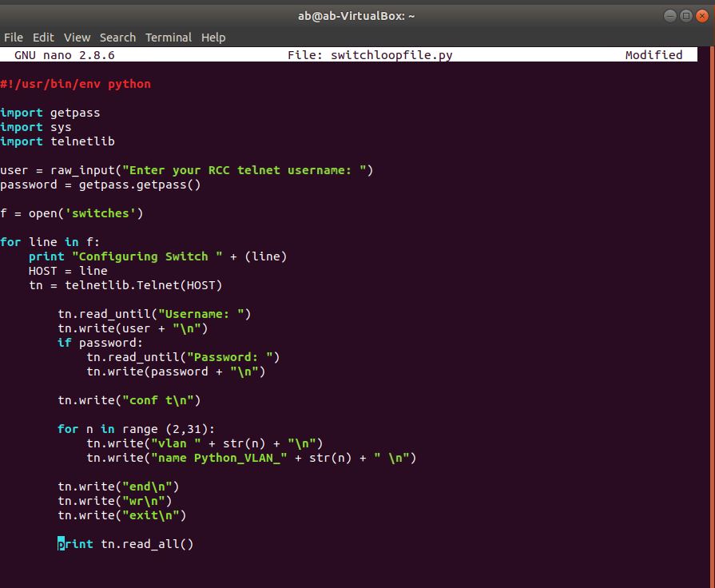Click the raw_input username prompt line

[x=186, y=170]
